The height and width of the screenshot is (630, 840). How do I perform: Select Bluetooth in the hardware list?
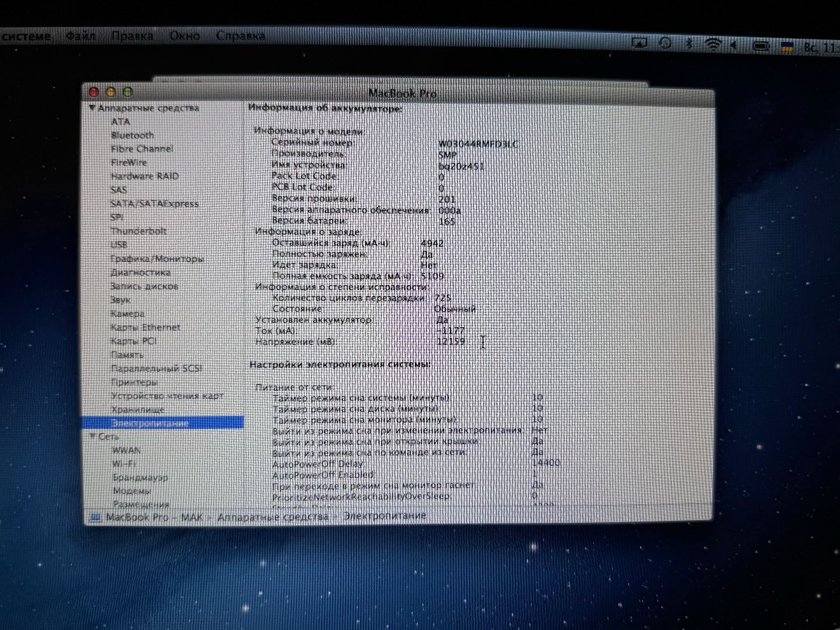pos(132,135)
